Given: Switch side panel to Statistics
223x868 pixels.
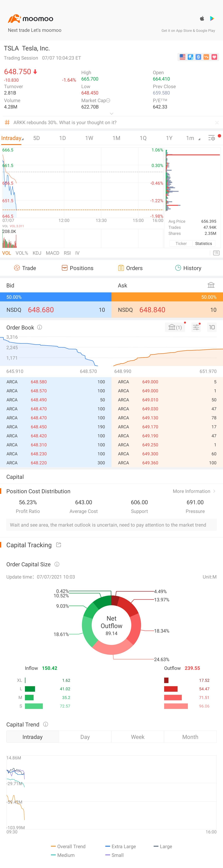Looking at the screenshot, I should pos(203,243).
